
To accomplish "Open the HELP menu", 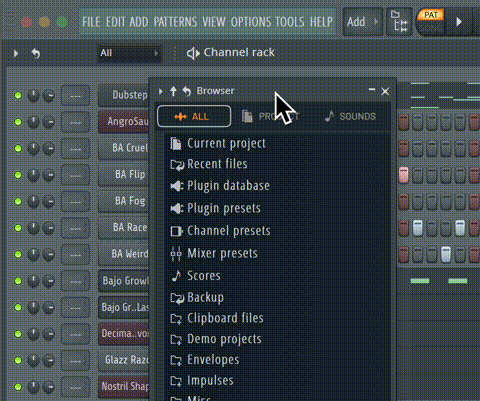I will tap(321, 22).
